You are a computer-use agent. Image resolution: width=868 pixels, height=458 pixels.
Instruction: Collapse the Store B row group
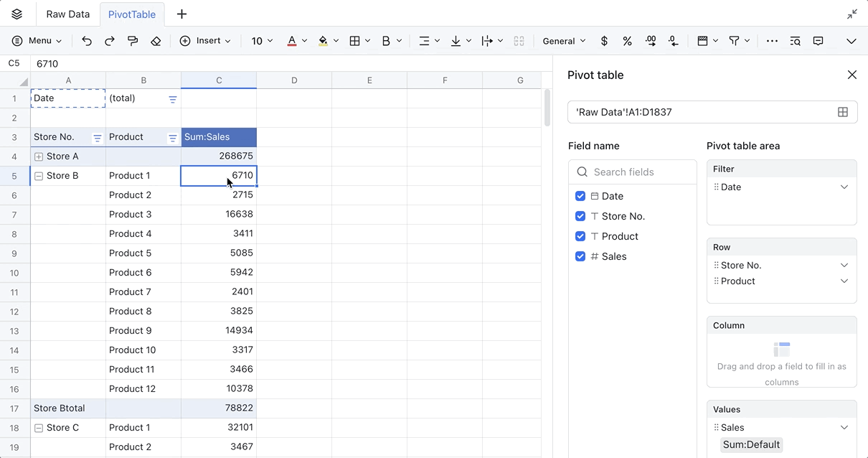click(38, 175)
